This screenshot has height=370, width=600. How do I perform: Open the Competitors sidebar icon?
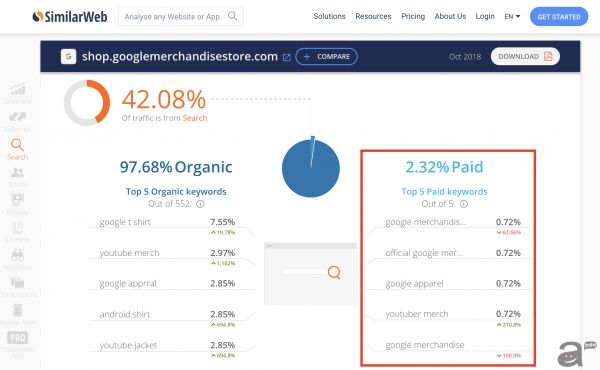click(18, 282)
